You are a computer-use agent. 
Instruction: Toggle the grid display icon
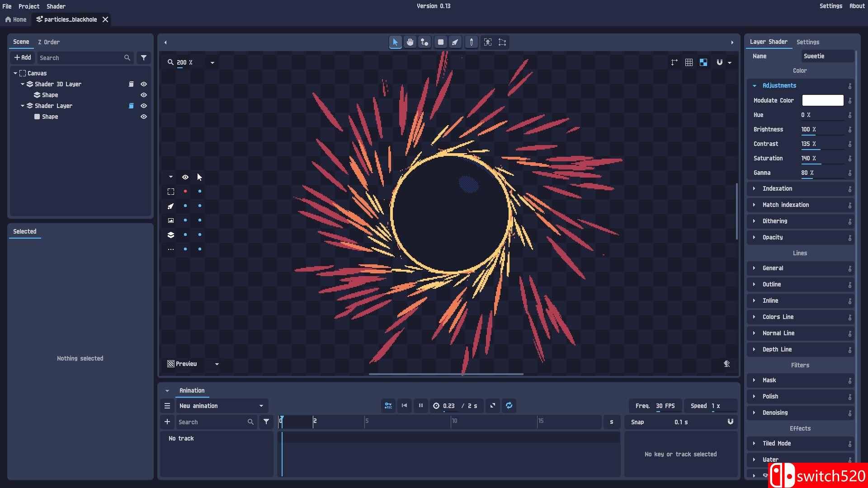coord(689,62)
